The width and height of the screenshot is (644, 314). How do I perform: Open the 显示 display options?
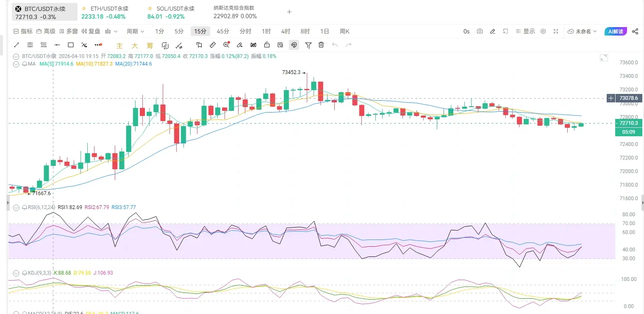pos(525,31)
